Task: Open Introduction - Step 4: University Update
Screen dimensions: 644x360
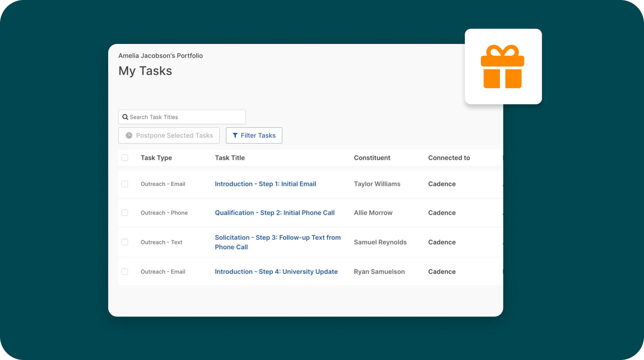Action: [x=276, y=272]
